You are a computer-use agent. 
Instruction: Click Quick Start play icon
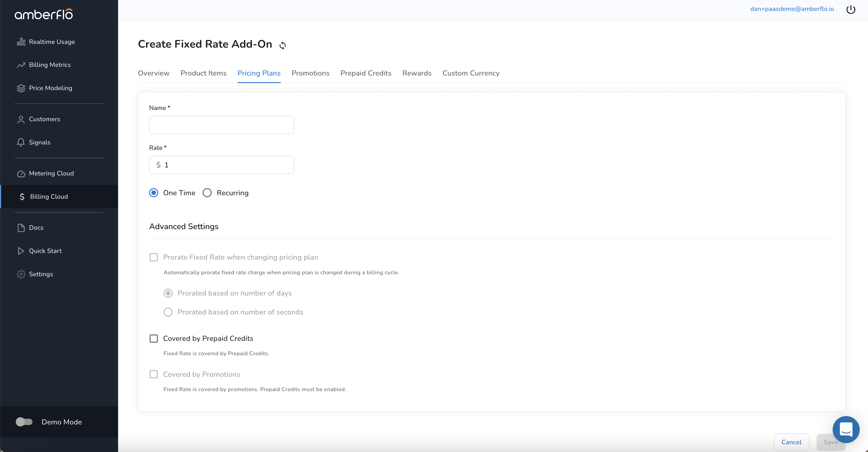[21, 251]
